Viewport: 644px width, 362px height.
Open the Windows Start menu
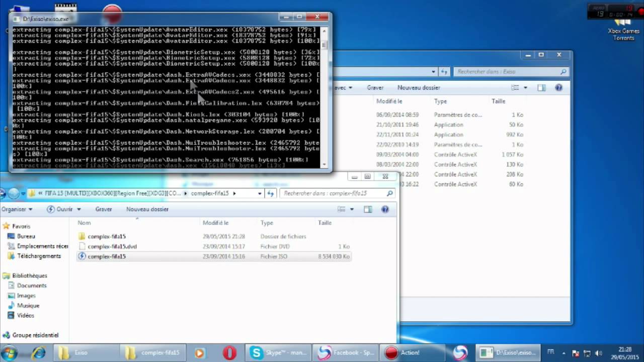pyautogui.click(x=9, y=352)
